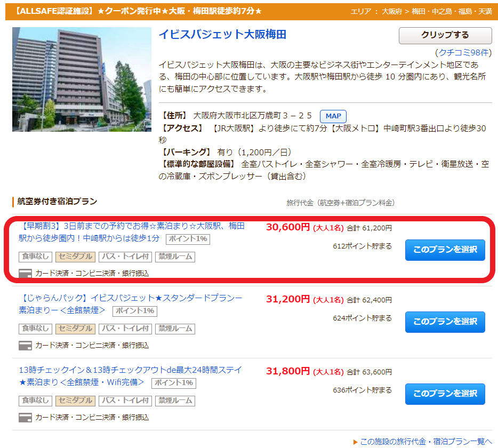Screen dimensions: 498x448
Task: Click the credit card icon in 早期割3 plan
Action: click(x=25, y=273)
